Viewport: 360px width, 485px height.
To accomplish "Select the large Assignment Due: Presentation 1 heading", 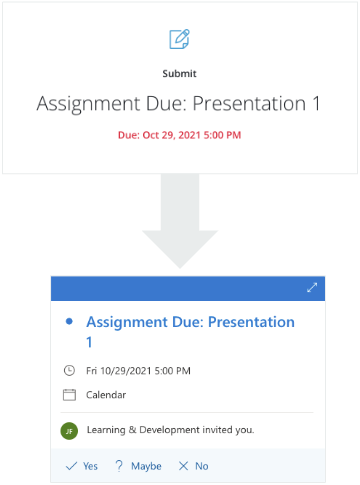I will point(178,103).
